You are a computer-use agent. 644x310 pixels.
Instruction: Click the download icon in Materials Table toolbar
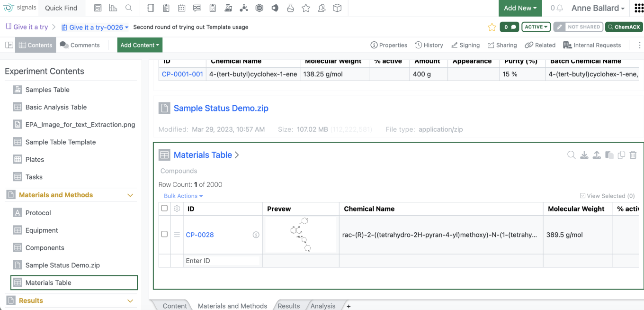point(584,155)
